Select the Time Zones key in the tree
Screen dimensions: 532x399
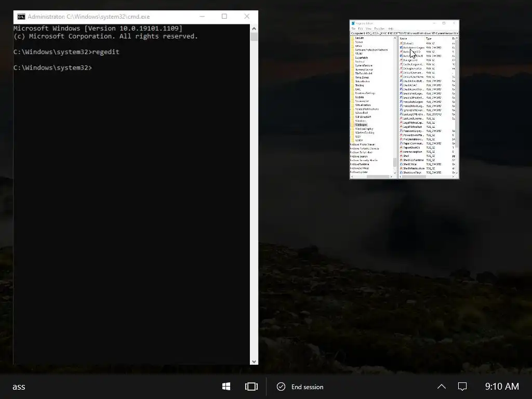[x=362, y=77]
